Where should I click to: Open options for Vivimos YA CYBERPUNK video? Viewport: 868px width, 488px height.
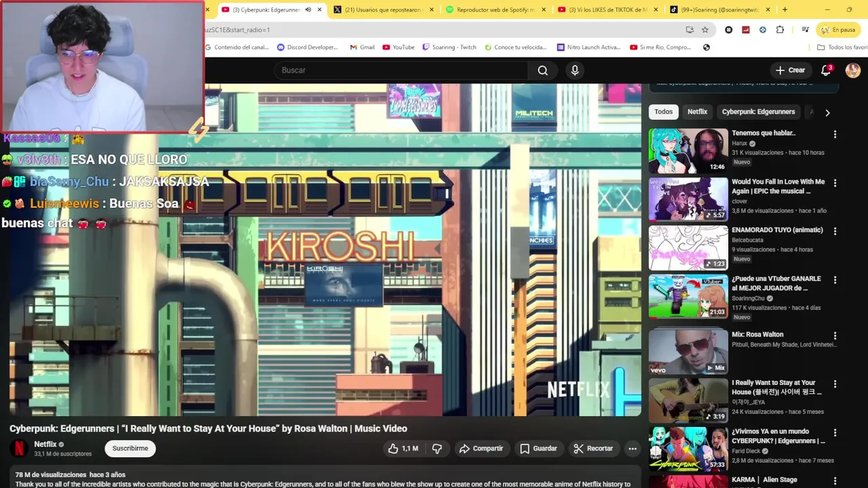tap(835, 432)
